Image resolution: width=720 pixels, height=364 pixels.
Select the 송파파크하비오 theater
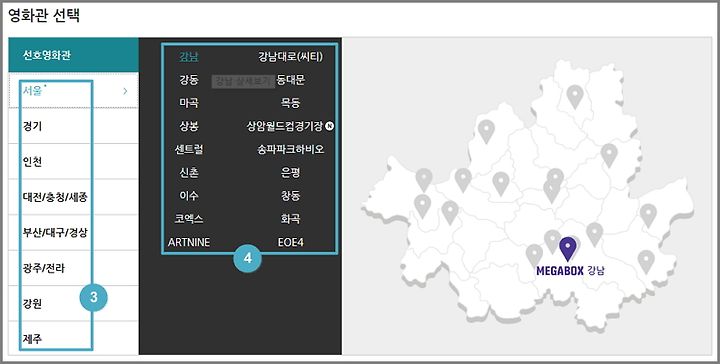point(290,150)
